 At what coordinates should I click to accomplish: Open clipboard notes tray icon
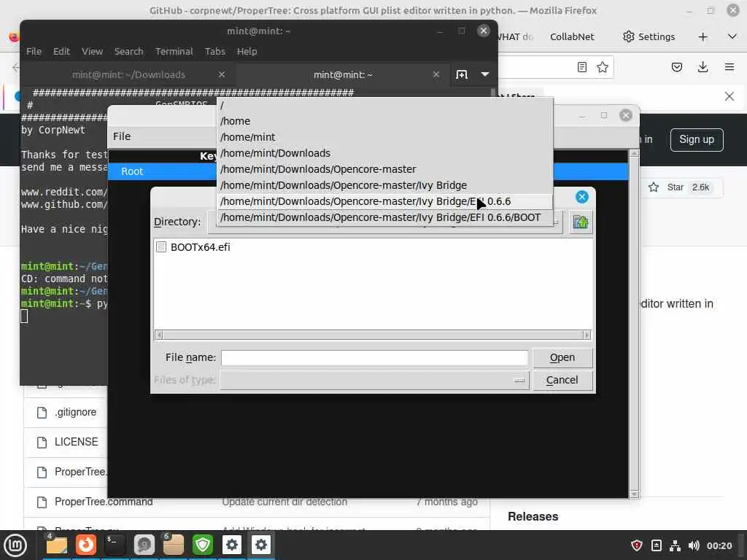pyautogui.click(x=656, y=545)
